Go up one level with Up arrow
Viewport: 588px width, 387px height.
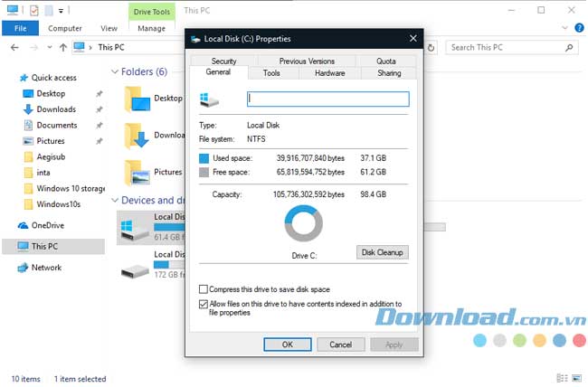pyautogui.click(x=63, y=48)
